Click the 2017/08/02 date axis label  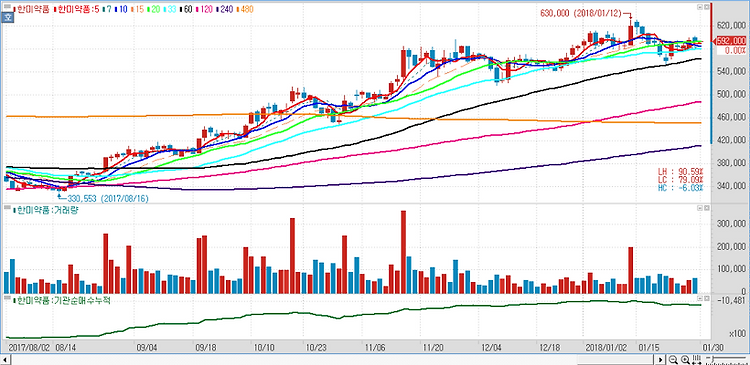click(x=28, y=347)
